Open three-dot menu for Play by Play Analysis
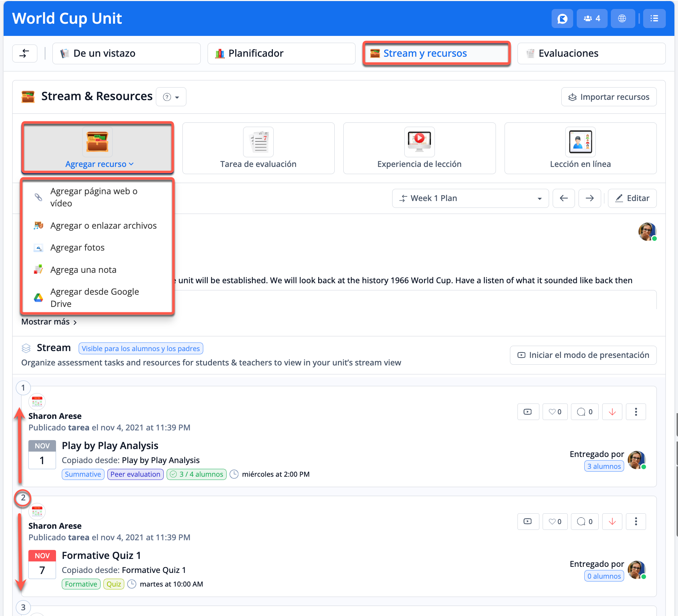 click(x=636, y=412)
